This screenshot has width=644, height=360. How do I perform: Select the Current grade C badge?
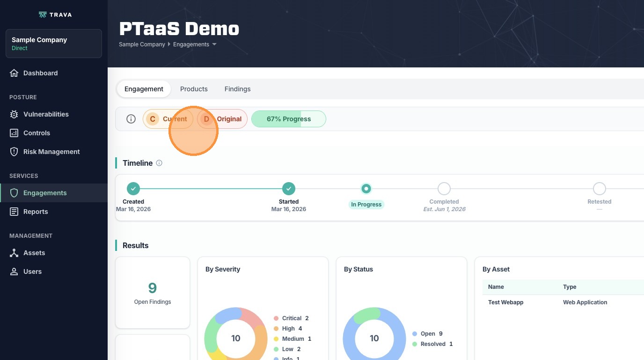(x=168, y=119)
